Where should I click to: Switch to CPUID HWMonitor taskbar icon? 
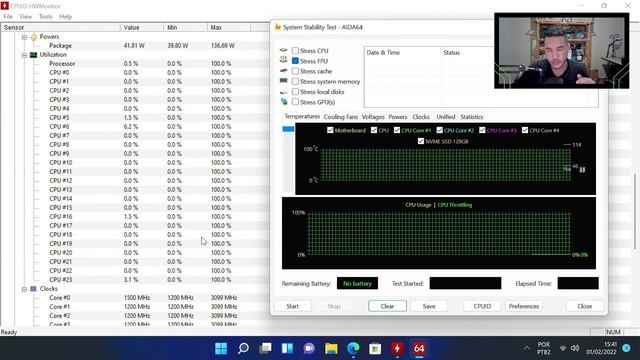[x=397, y=348]
